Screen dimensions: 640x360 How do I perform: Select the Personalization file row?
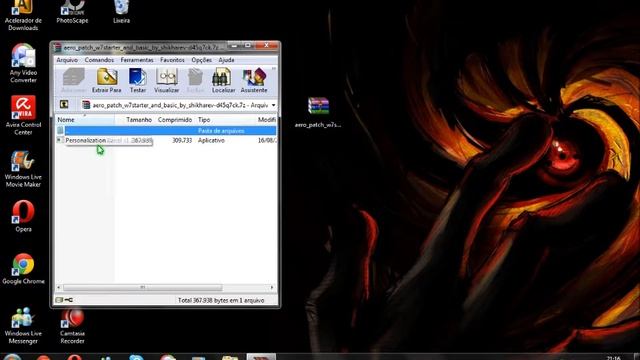(166, 140)
